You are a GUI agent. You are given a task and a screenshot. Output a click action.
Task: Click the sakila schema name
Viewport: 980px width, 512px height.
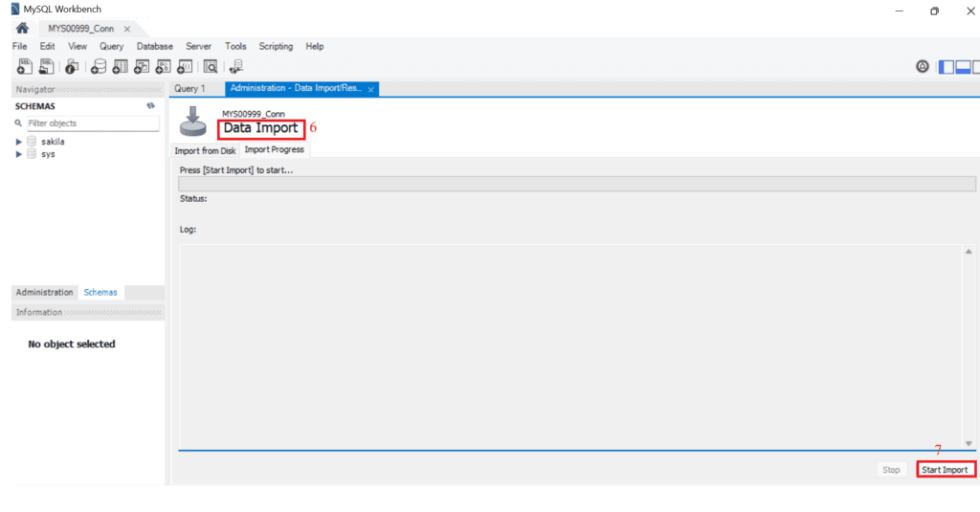click(x=54, y=142)
